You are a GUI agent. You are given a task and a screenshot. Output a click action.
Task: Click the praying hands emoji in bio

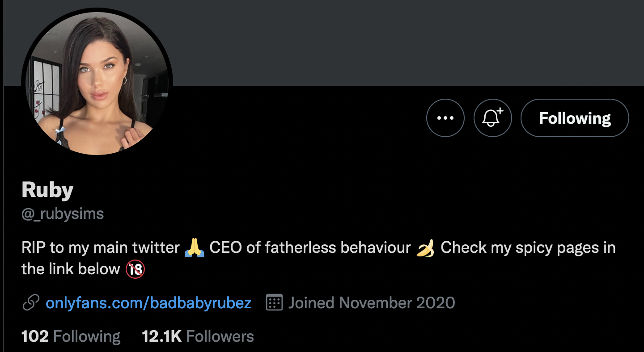pyautogui.click(x=194, y=247)
